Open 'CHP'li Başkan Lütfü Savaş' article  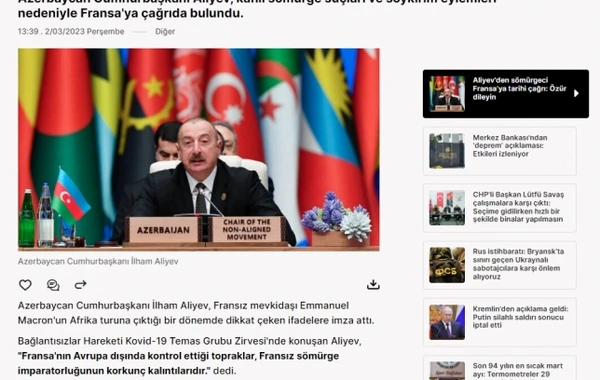[x=500, y=208]
